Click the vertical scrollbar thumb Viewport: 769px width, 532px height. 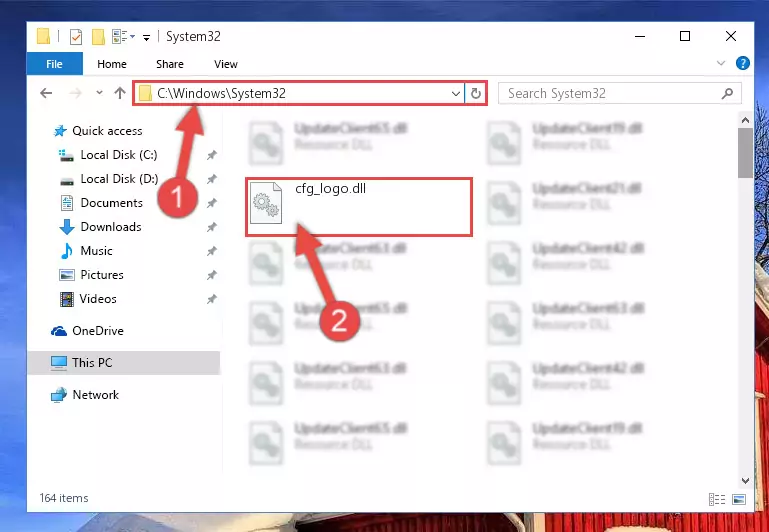[745, 152]
